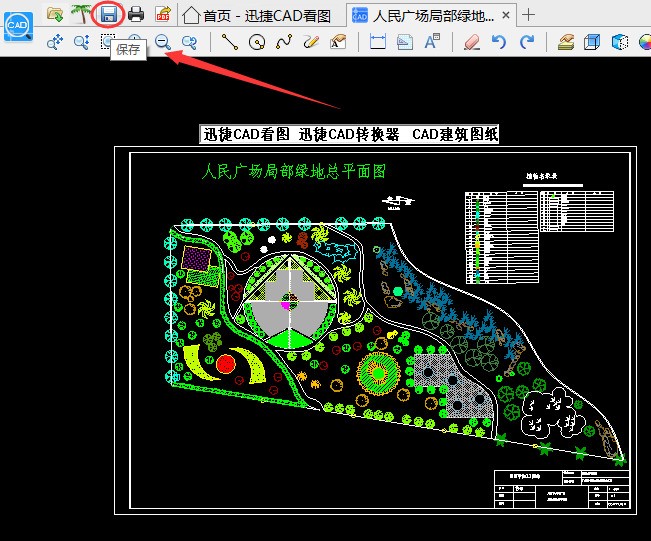
Task: Click the undo arrow
Action: (499, 42)
